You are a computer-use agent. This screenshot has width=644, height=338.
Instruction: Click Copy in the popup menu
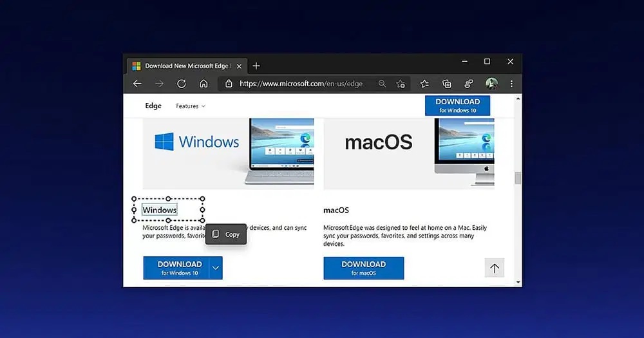coord(226,234)
